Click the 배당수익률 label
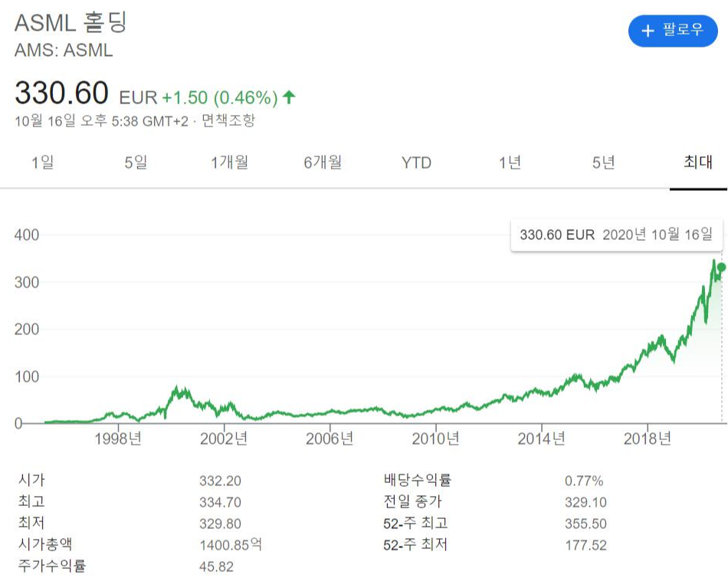This screenshot has width=728, height=588. click(x=418, y=480)
